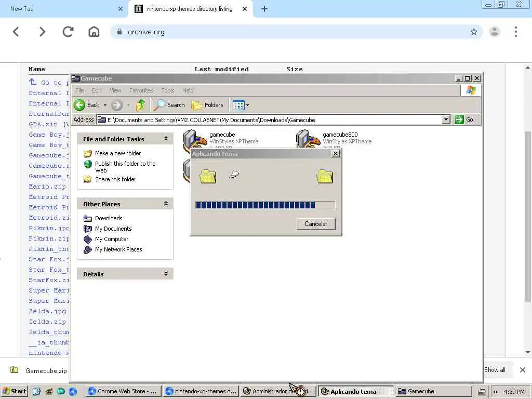Close the Aplicando tema dialog
The width and height of the screenshot is (532, 399).
click(x=336, y=154)
